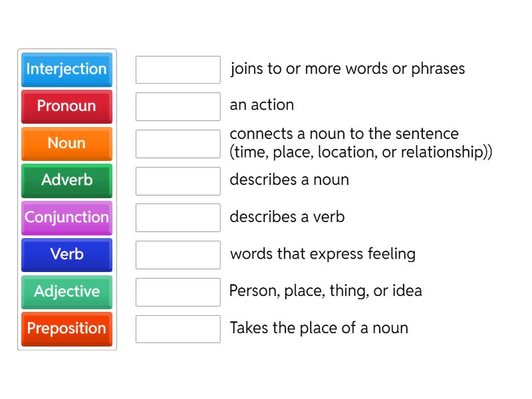Screen dimensions: 532x399
Task: Click the drop box beside 'describes a verb'
Action: pos(178,217)
